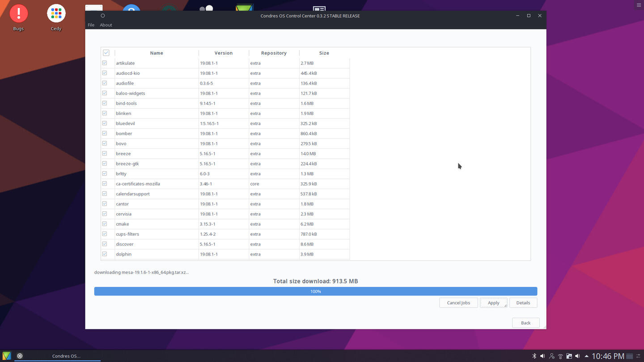
Task: Click the audiofile version 0.3.6-5 cell
Action: [x=224, y=83]
